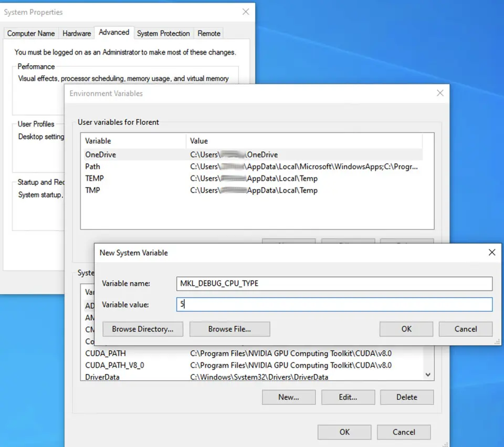504x447 pixels.
Task: Click scroll-down arrow in system variables list
Action: tap(428, 375)
